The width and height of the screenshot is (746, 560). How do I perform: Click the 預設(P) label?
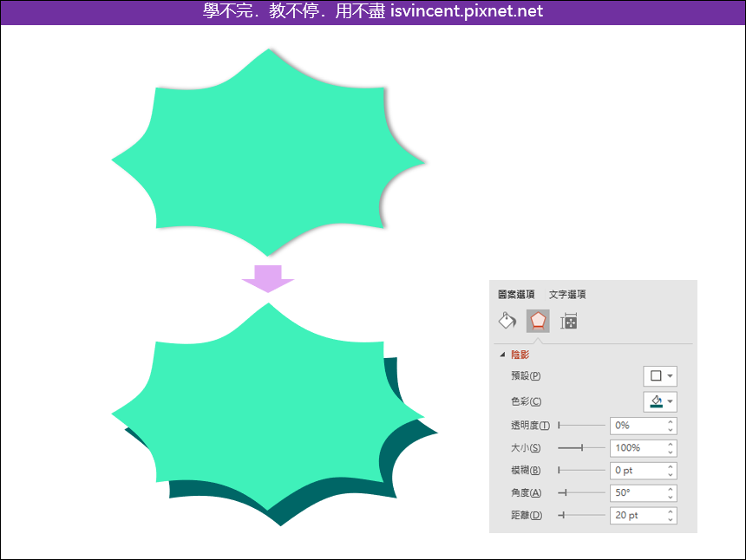(526, 376)
